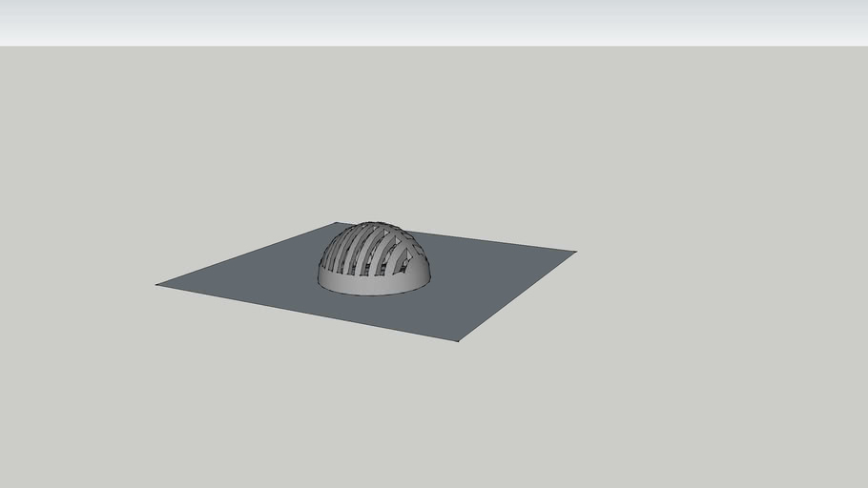Screen dimensions: 868x488
Task: Select the solid base ring of the dome
Action: tap(372, 284)
